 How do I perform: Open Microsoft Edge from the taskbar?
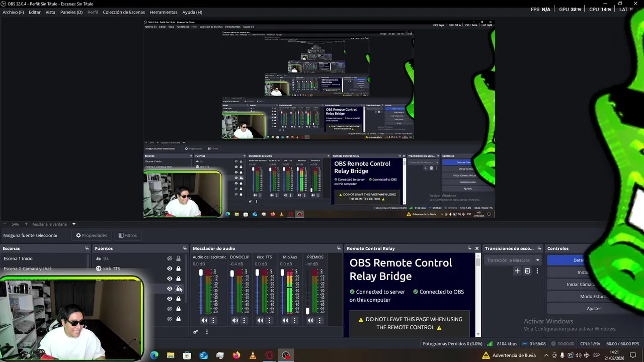point(154,355)
